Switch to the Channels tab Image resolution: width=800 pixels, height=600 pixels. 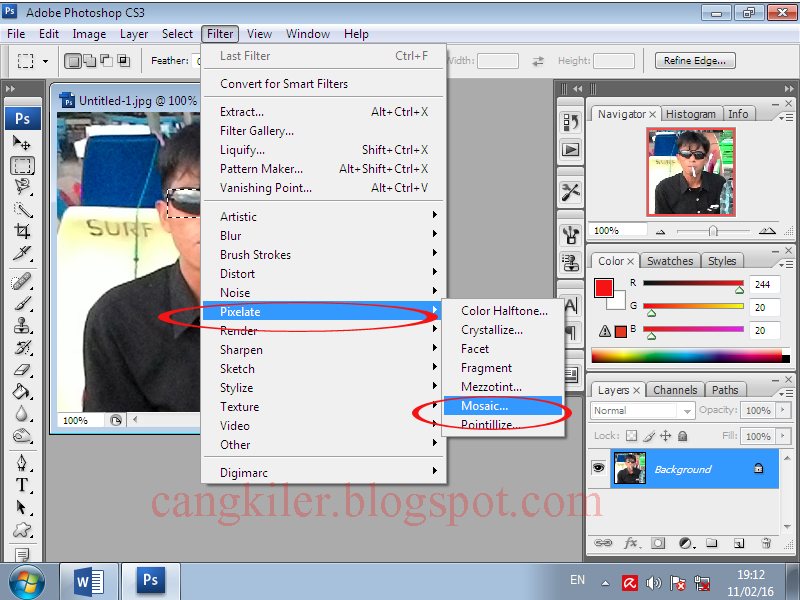pos(675,390)
